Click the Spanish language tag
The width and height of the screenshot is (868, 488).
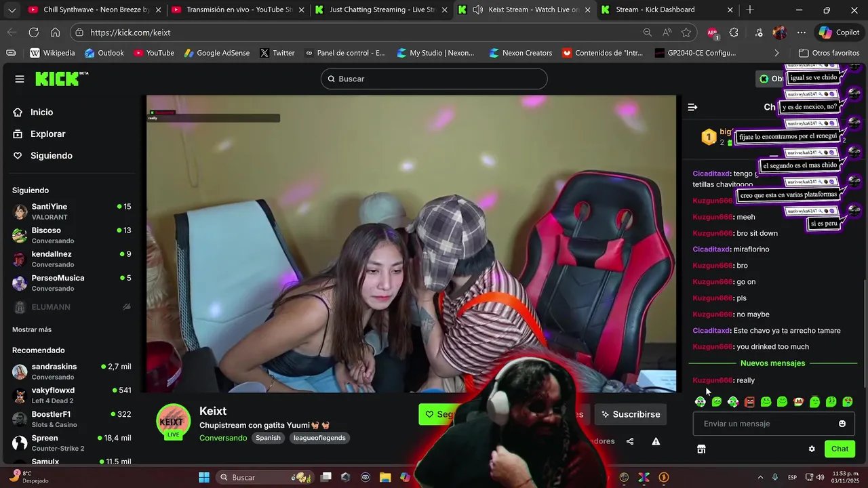pyautogui.click(x=268, y=438)
